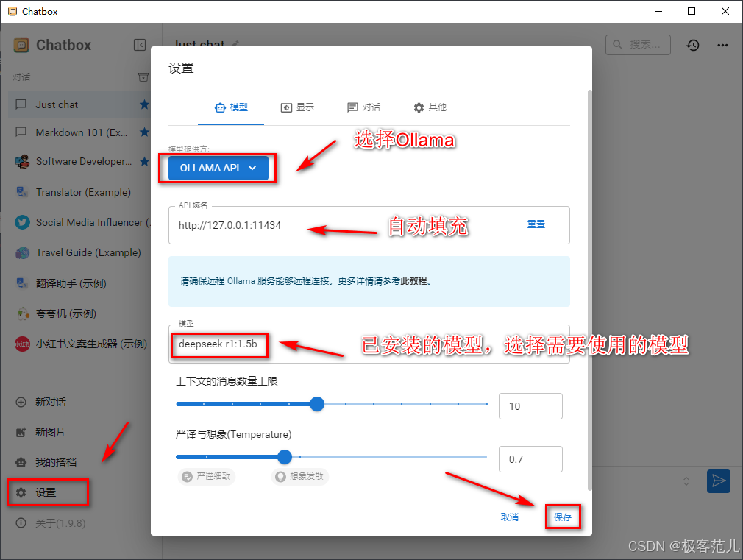This screenshot has width=743, height=560.
Task: Click the robot icon beside 我的搭档
Action: click(21, 462)
